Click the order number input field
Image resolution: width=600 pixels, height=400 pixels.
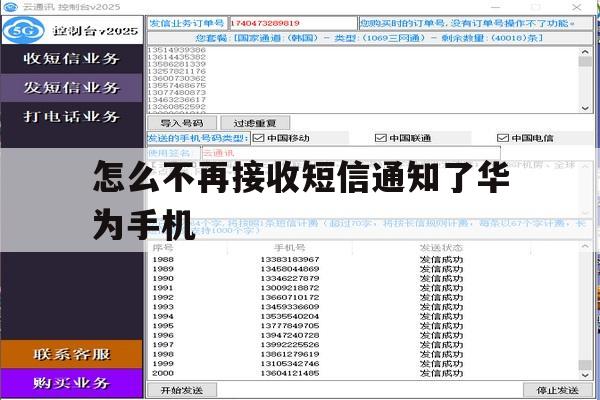tap(293, 23)
